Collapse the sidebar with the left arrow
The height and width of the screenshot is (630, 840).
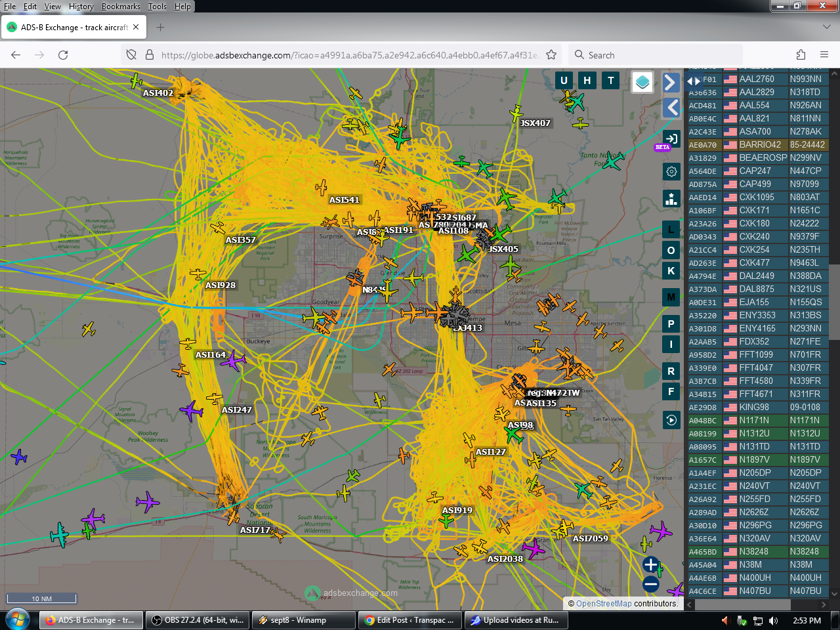[x=671, y=108]
